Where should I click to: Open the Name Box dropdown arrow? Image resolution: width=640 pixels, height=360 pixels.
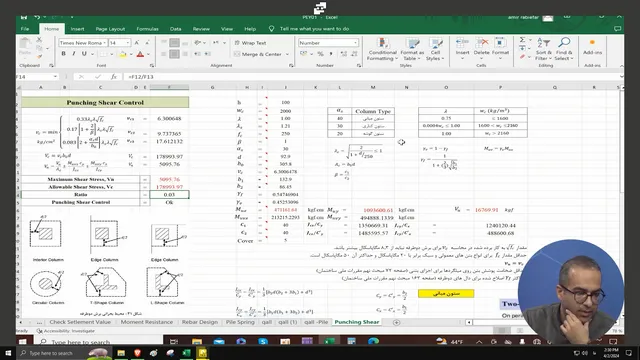click(55, 77)
